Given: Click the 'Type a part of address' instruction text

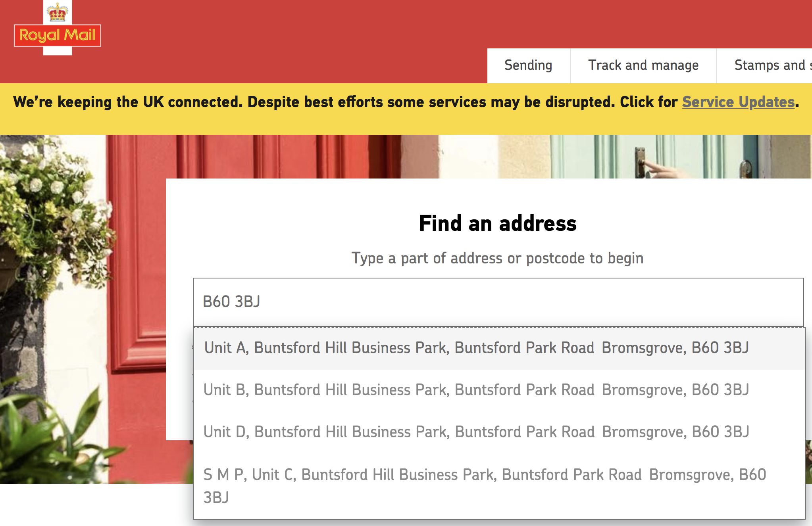Looking at the screenshot, I should (497, 258).
